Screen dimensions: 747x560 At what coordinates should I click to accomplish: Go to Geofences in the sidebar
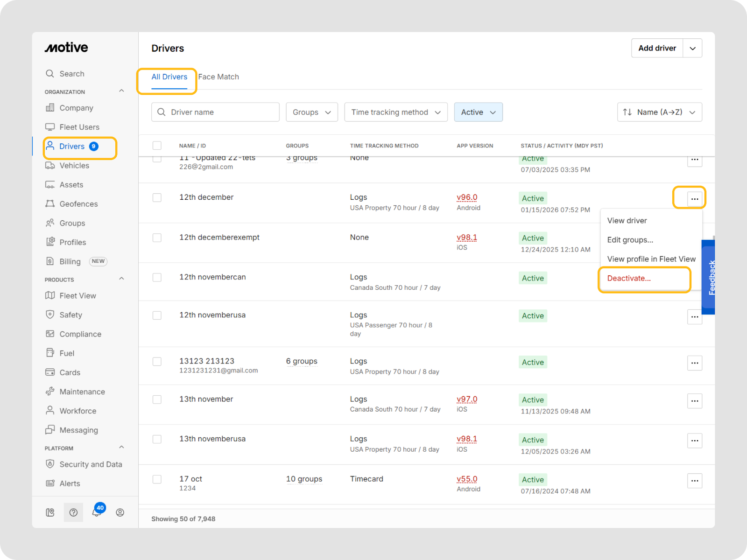tap(78, 204)
